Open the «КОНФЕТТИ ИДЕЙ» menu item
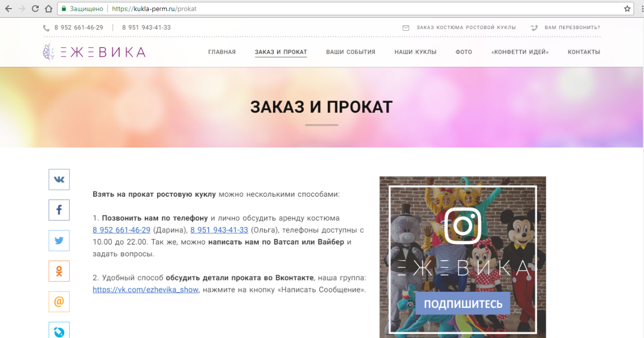Screen dimensions: 644x338 point(520,52)
